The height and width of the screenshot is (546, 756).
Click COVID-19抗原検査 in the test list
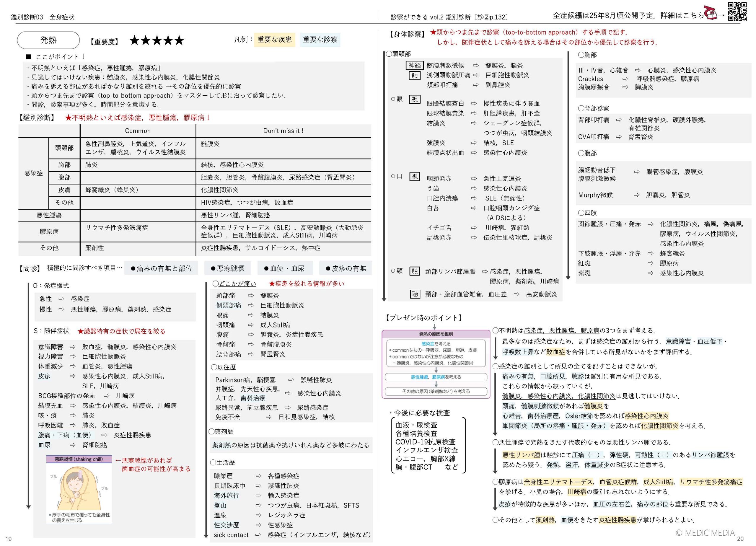tap(425, 442)
